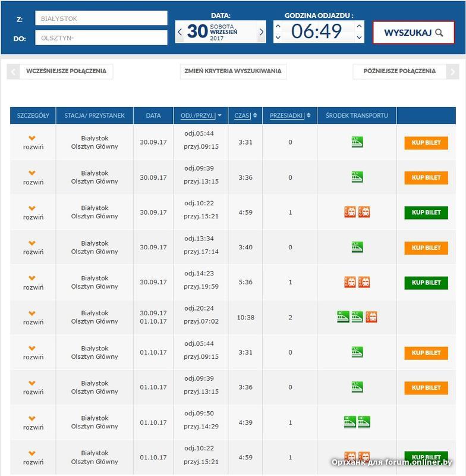Click the Wyszukaj search button

tap(414, 32)
